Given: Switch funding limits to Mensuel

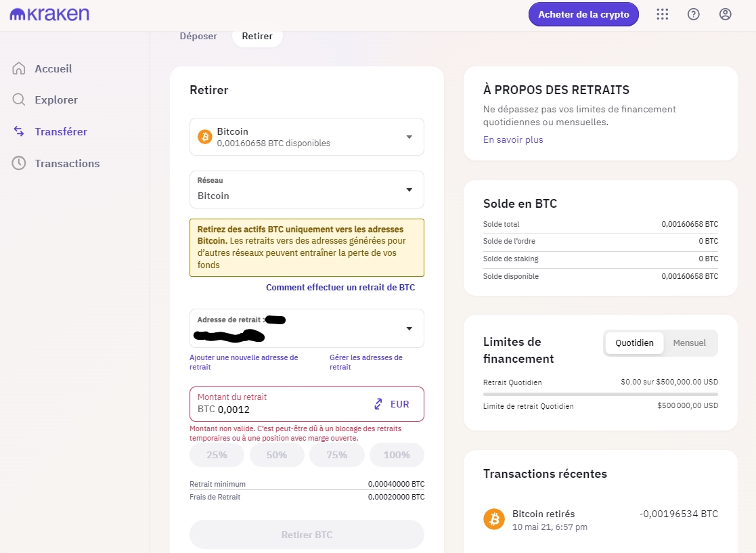Looking at the screenshot, I should point(689,342).
